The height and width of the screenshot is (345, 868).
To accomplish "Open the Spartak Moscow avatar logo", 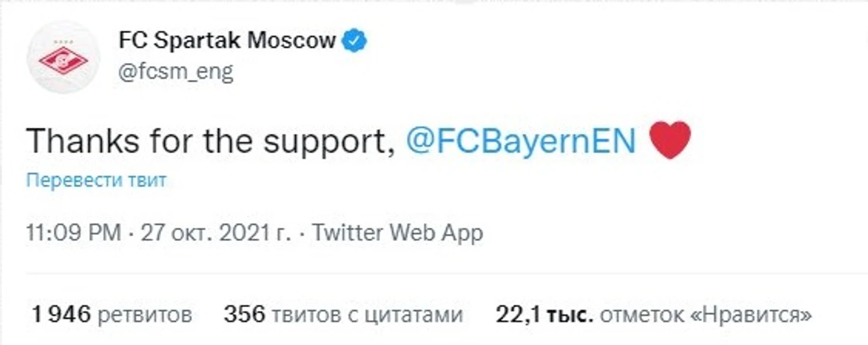I will tap(64, 57).
